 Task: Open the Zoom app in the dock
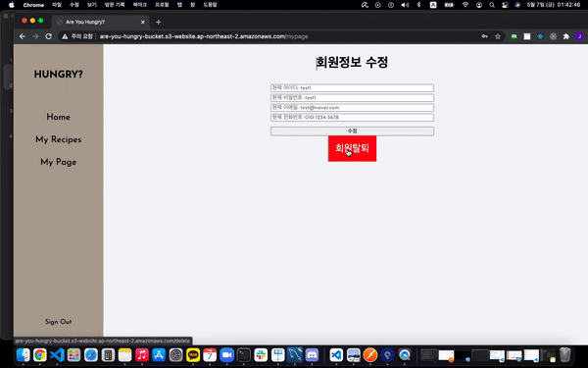pos(226,355)
